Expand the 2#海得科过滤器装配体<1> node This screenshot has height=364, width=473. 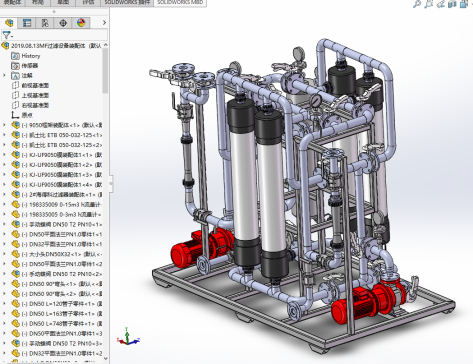tap(4, 194)
